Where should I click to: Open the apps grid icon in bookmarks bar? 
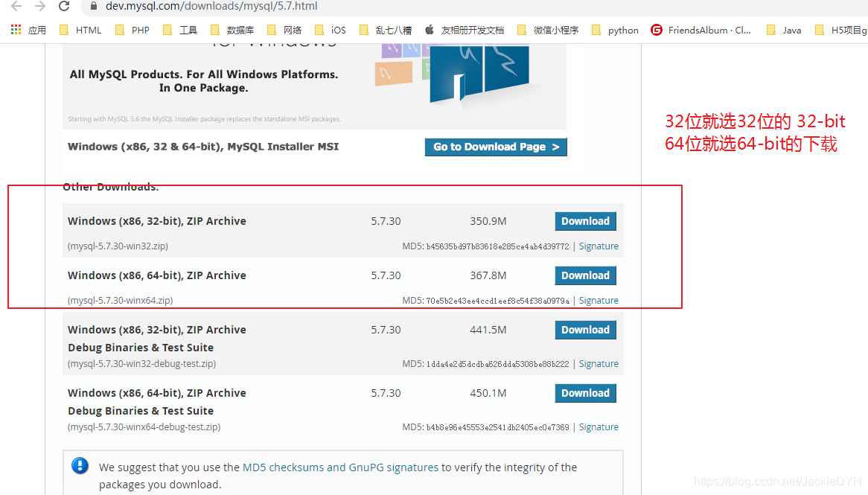click(x=16, y=30)
